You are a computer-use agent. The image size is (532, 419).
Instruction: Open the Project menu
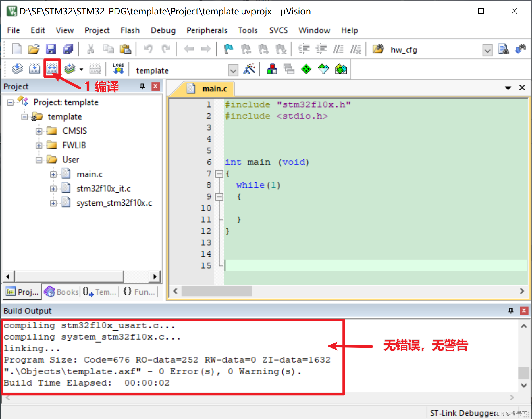pos(97,30)
